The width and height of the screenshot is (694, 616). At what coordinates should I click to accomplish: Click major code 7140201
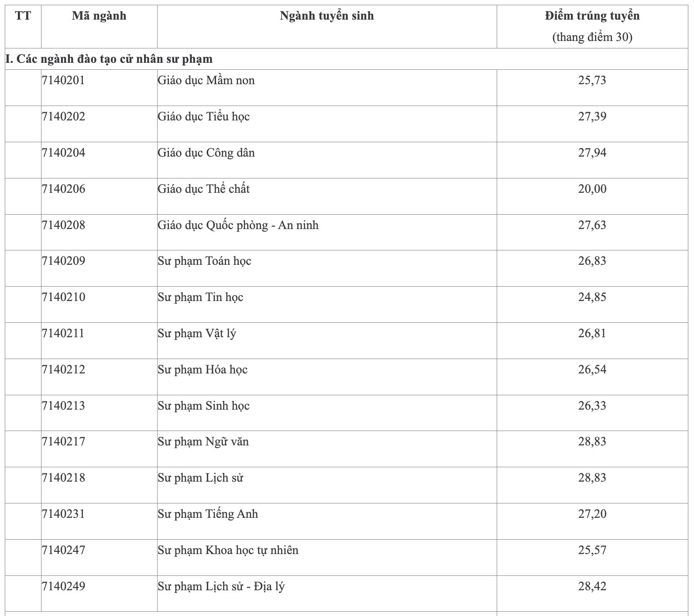click(63, 81)
